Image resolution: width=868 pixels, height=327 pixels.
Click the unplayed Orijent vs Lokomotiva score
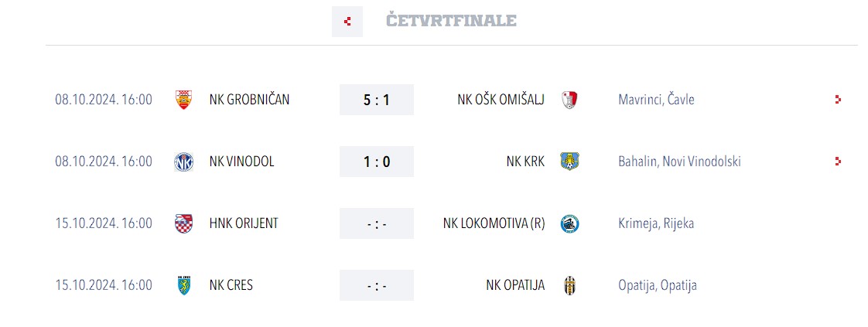(x=377, y=223)
